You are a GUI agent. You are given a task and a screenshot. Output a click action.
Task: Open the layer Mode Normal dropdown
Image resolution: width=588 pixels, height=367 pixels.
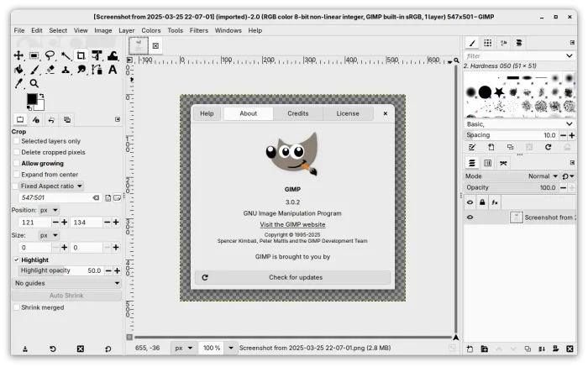point(543,176)
